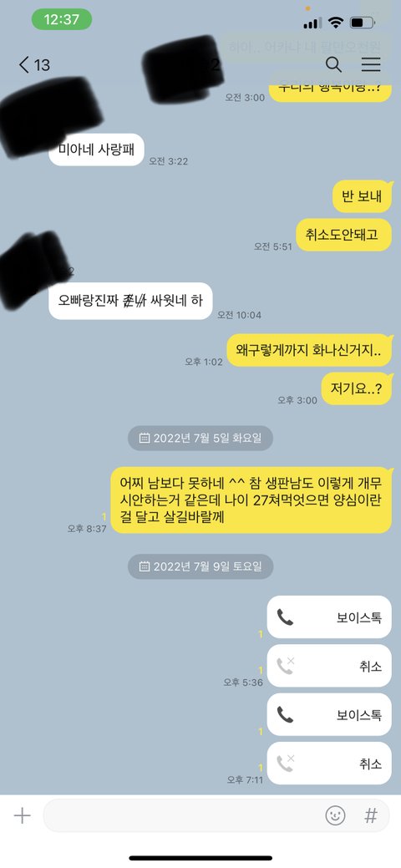Tap the 취소 call bubble at 오후 5:36
This screenshot has height=868, width=401.
(x=329, y=666)
